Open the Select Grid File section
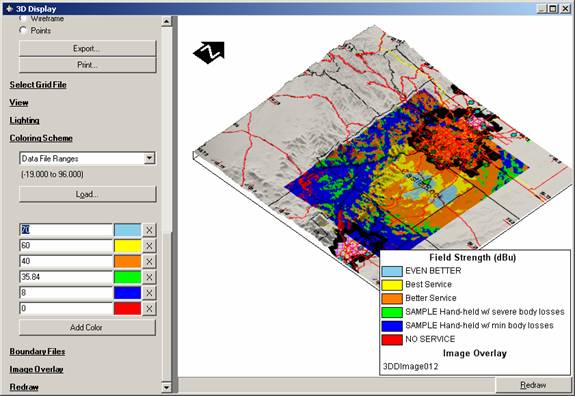 (x=38, y=85)
